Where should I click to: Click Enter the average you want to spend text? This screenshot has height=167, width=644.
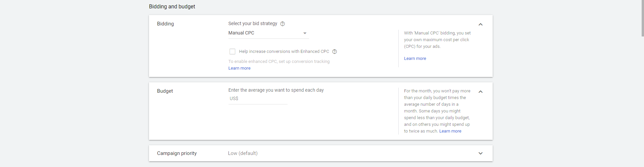click(276, 90)
